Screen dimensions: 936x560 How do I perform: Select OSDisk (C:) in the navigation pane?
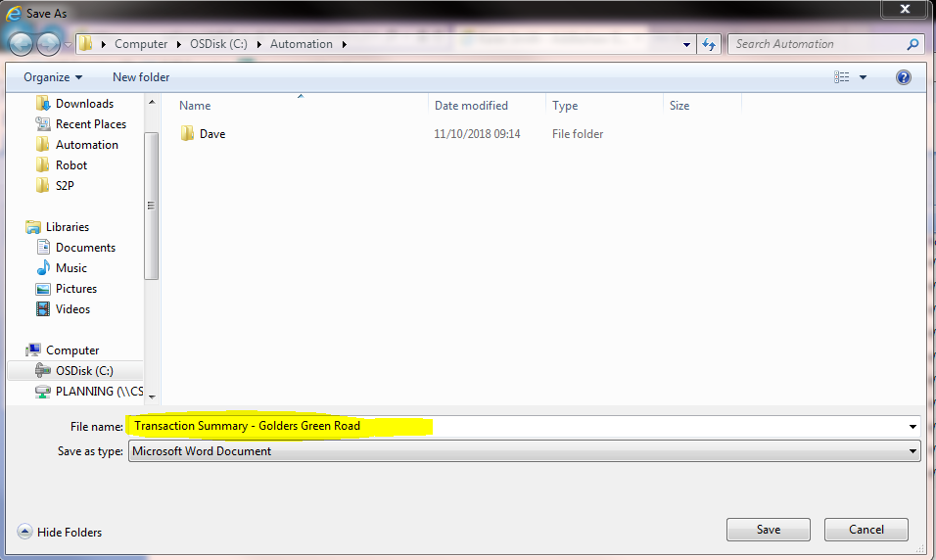click(75, 371)
